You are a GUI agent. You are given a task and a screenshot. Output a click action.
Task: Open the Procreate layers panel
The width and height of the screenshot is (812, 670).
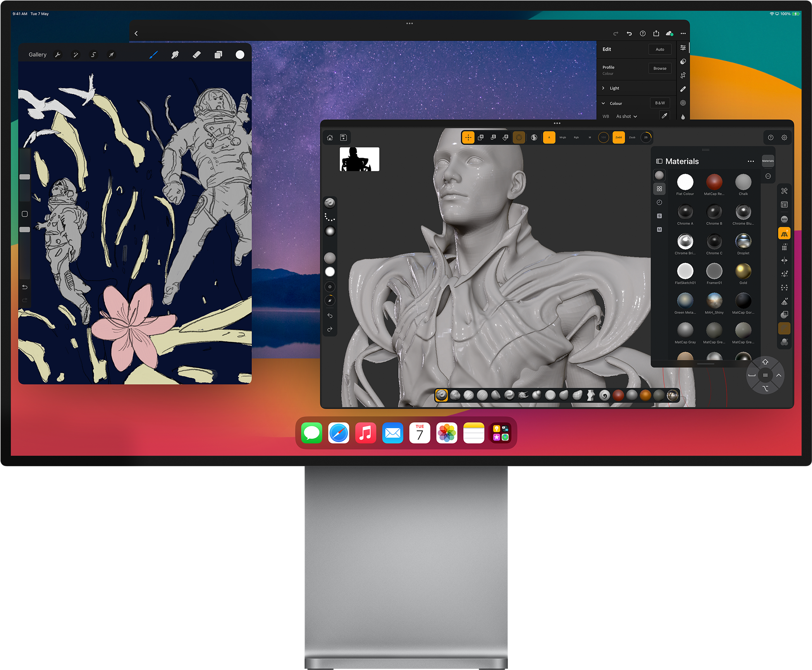218,55
